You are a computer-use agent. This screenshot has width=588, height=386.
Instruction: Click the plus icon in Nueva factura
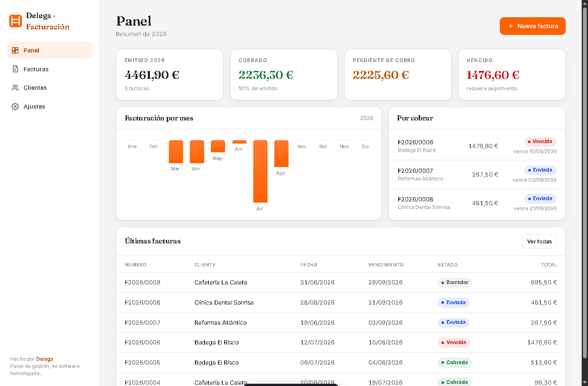click(511, 26)
